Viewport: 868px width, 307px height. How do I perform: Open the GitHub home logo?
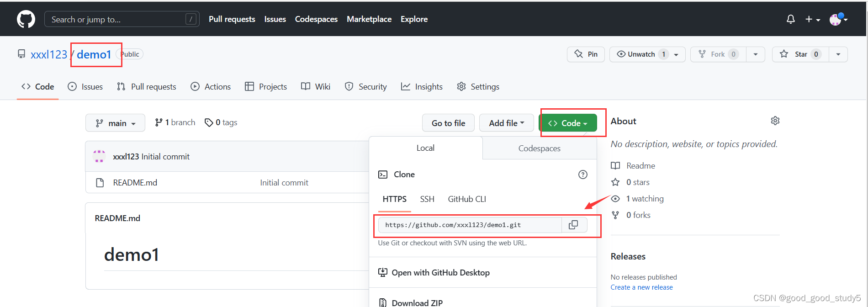coord(26,19)
